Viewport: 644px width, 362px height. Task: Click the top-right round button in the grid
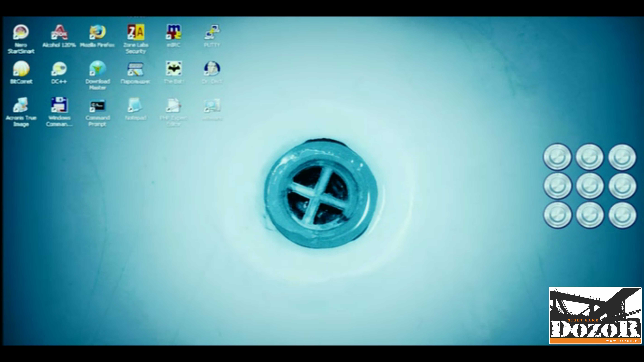point(622,157)
